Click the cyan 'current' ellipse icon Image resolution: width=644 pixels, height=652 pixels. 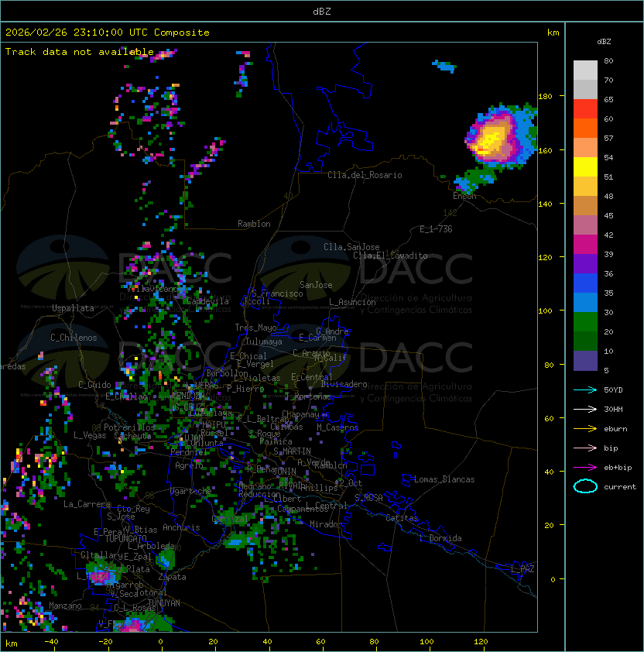coord(585,486)
